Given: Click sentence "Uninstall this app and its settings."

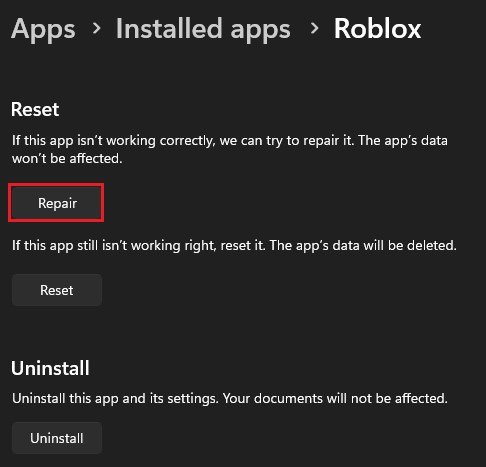Looking at the screenshot, I should coord(115,398).
